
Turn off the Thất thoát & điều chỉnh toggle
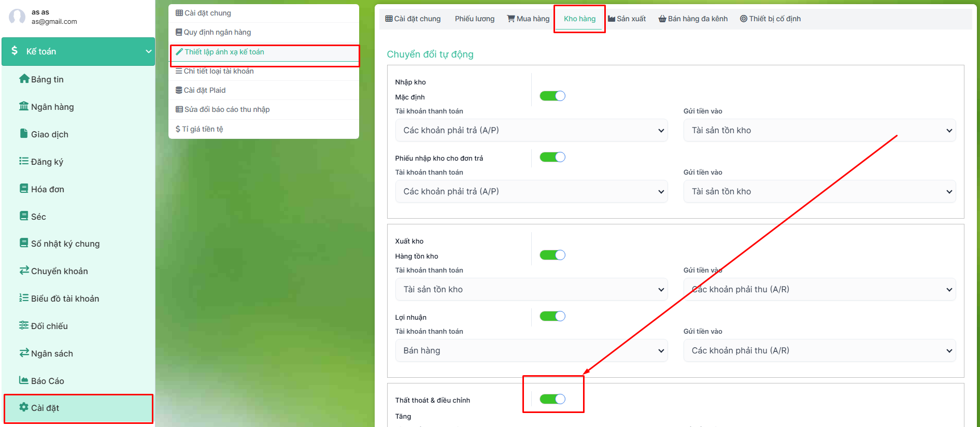click(552, 399)
